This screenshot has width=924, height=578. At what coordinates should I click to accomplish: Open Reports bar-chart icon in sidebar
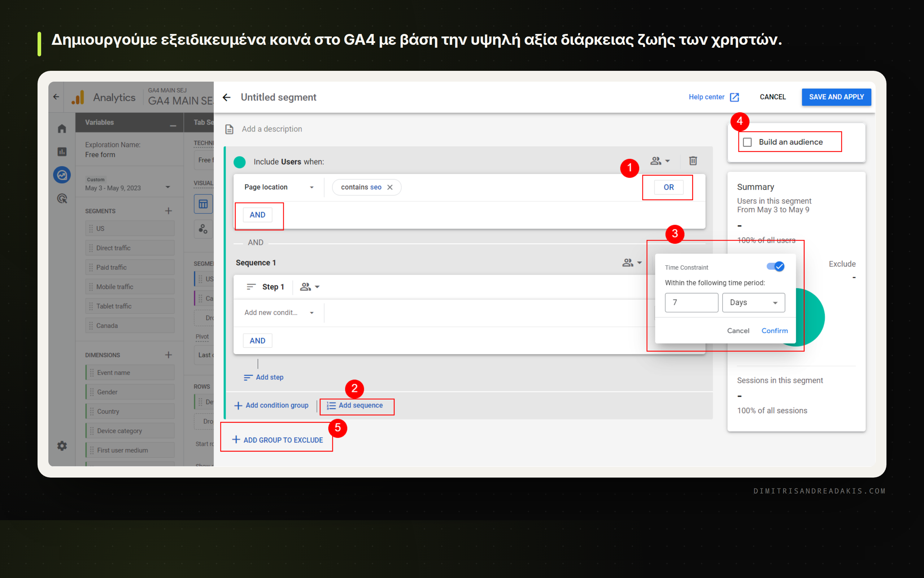click(62, 152)
